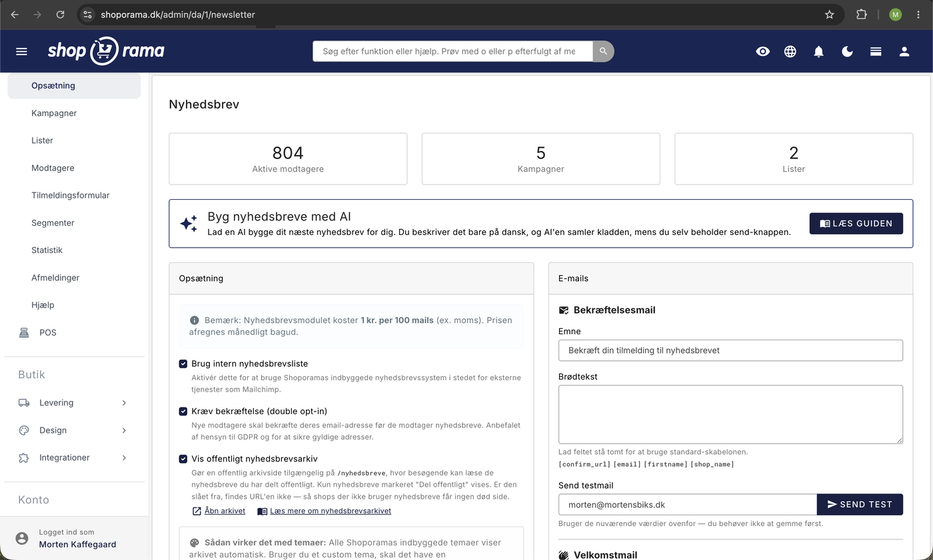This screenshot has height=560, width=933.
Task: Click the 5 Kampagner stat card
Action: [541, 158]
